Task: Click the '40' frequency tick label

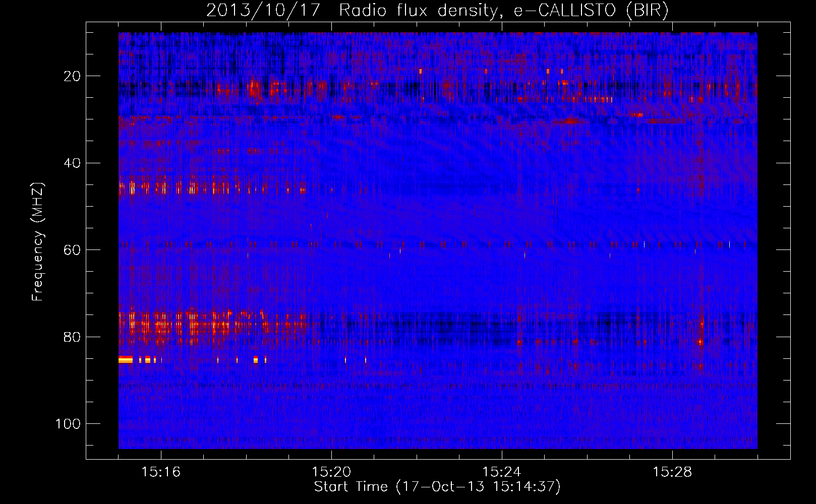Action: (72, 163)
